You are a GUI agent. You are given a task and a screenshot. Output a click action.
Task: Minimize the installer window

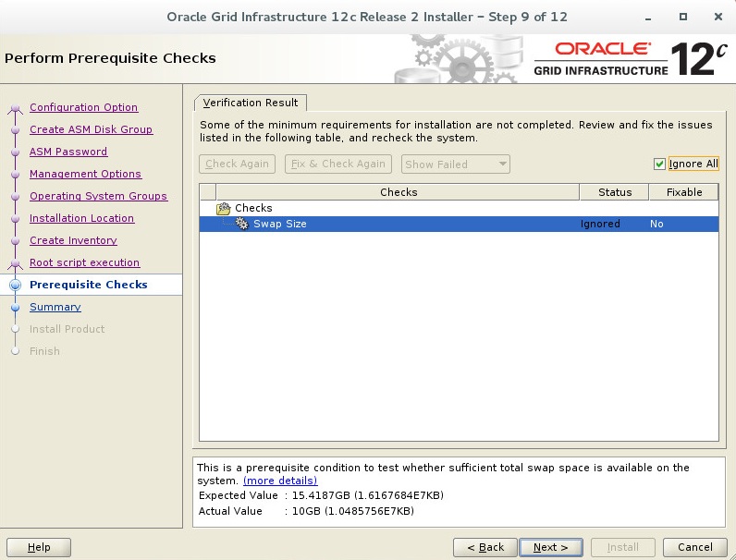(x=648, y=18)
